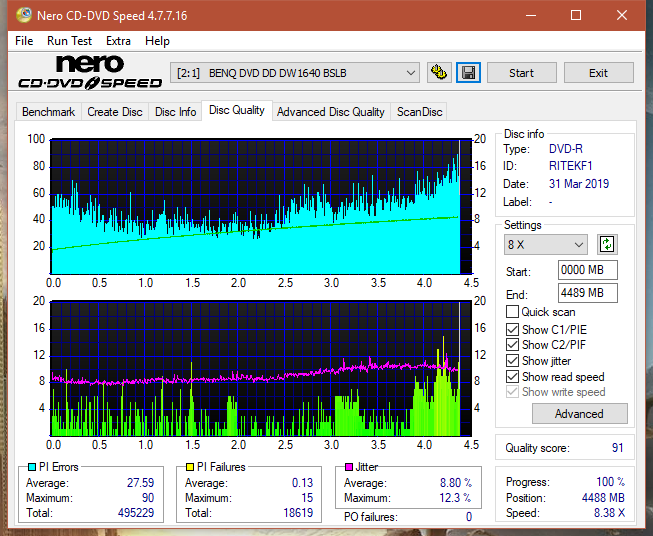Click the refresh speed settings icon
The width and height of the screenshot is (653, 536).
click(607, 244)
